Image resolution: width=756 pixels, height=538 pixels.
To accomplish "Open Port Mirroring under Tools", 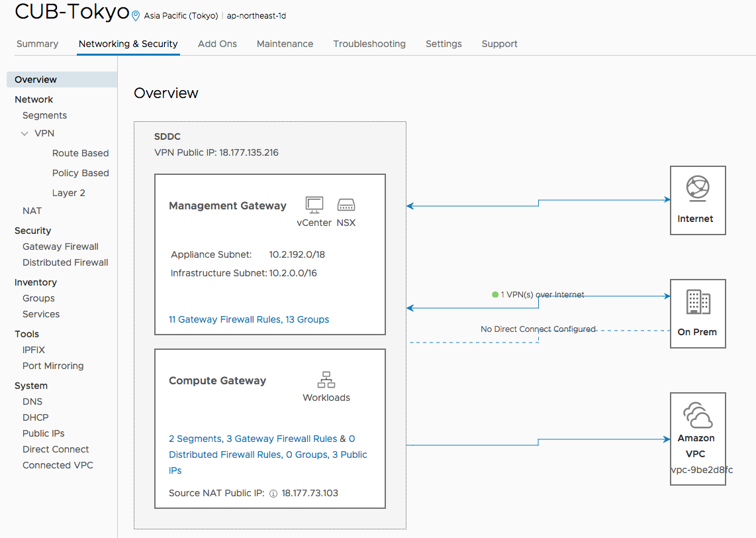I will point(53,366).
